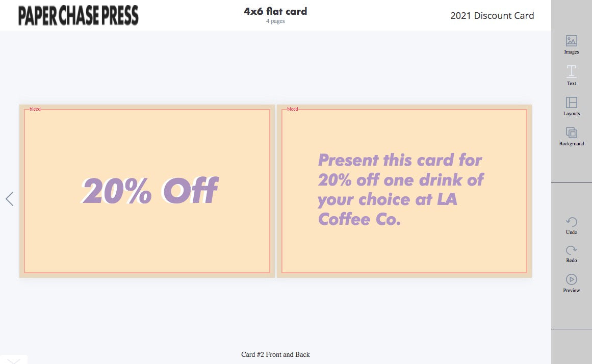
Task: Click the Undo arrow icon
Action: (572, 222)
